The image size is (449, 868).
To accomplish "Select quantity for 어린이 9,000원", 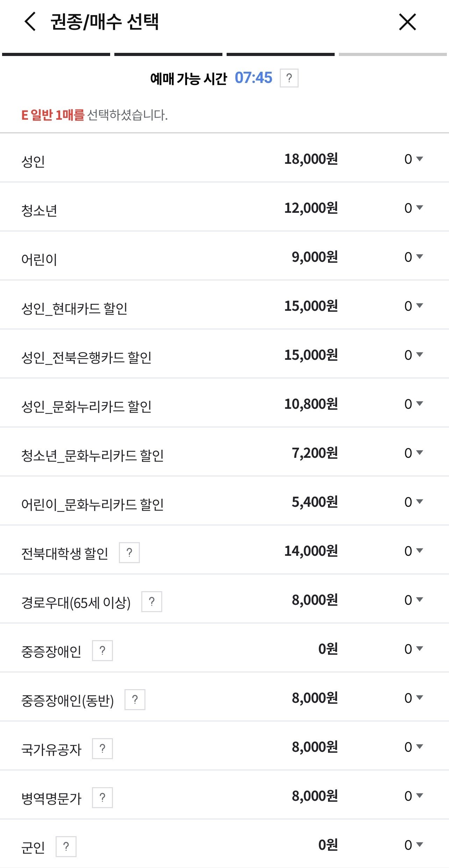I will click(414, 257).
